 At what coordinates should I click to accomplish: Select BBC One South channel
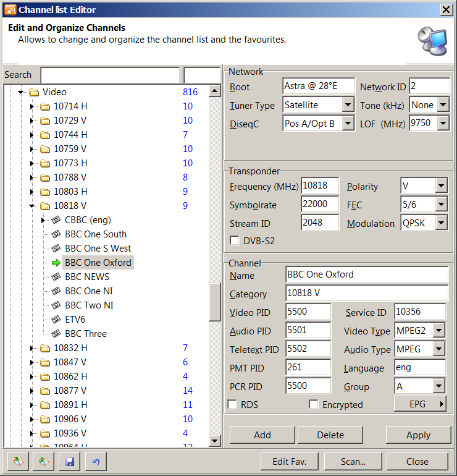95,234
